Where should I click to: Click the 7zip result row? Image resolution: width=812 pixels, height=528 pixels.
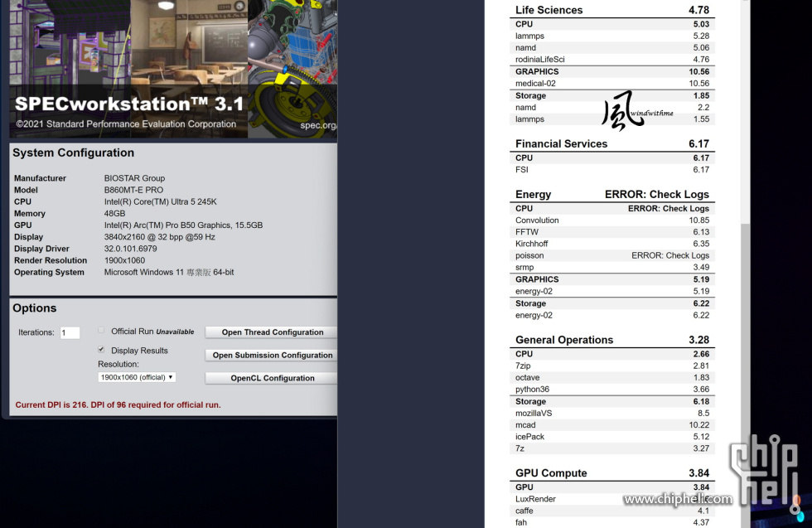pyautogui.click(x=612, y=366)
